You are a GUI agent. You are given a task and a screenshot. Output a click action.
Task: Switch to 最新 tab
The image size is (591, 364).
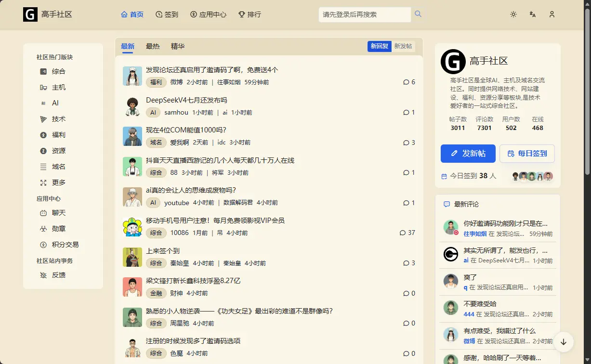128,46
